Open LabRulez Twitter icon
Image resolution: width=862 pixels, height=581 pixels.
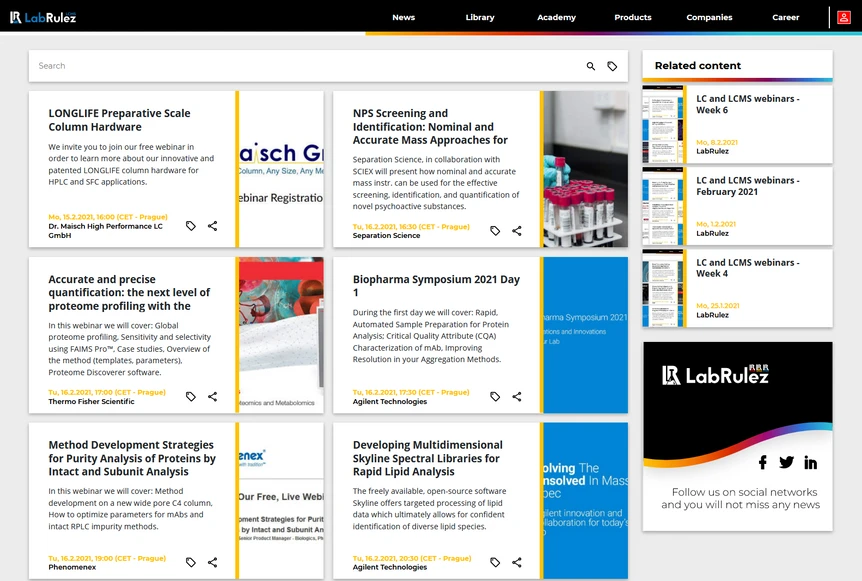click(x=787, y=462)
